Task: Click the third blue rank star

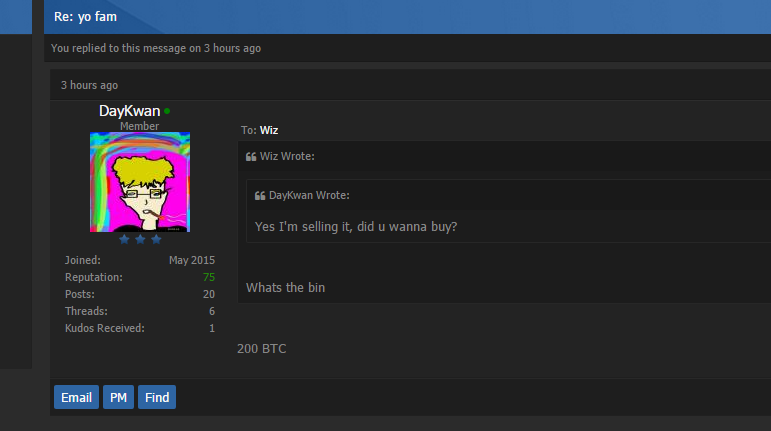Action: point(156,239)
